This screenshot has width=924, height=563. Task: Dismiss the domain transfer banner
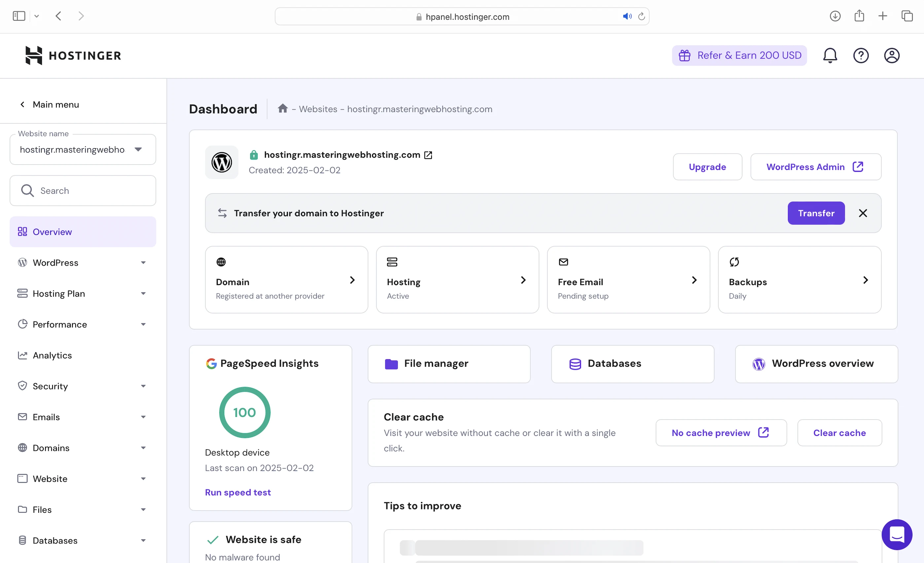coord(863,213)
